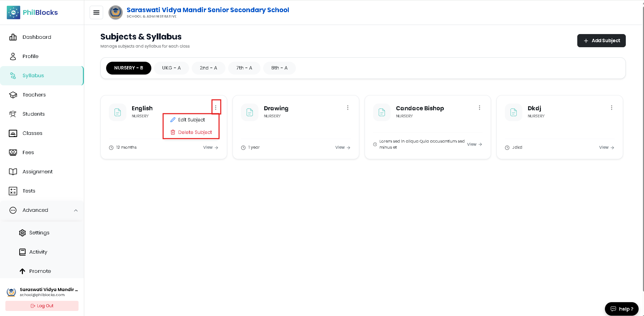Viewport: 644px width, 316px height.
Task: Choose Edit Subject from the dropdown menu
Action: coord(191,120)
